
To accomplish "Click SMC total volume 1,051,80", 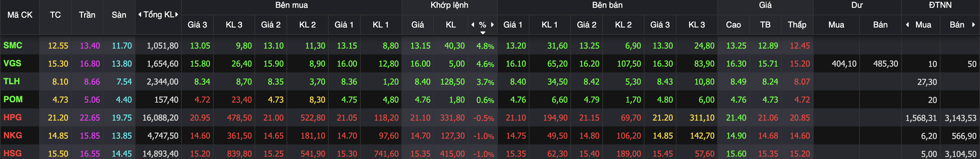I will pyautogui.click(x=162, y=46).
